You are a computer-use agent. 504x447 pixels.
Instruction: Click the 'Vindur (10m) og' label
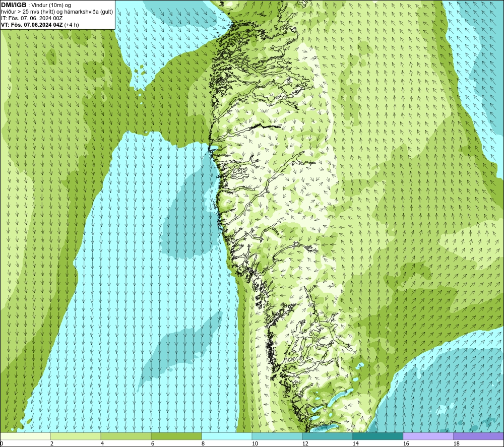pos(52,6)
